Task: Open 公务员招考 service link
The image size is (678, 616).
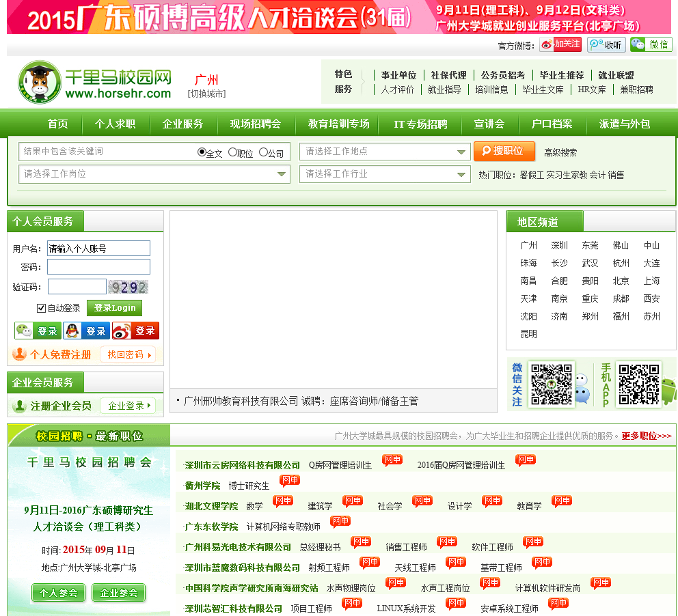Action: point(503,75)
